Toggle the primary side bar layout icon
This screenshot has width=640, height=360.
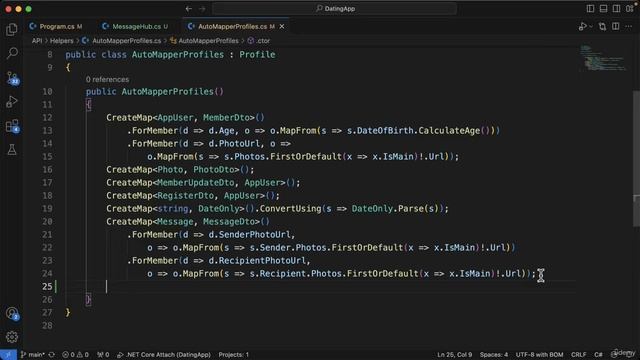590,9
